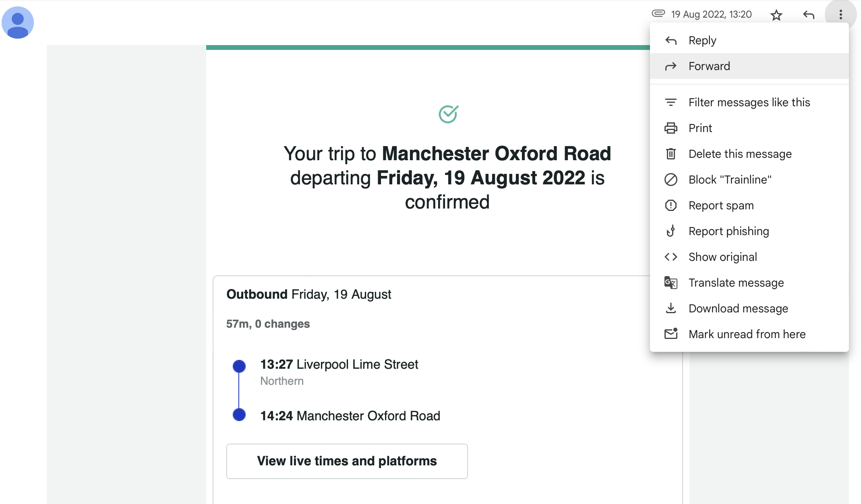This screenshot has width=861, height=504.
Task: Click the green confirmation checkmark icon
Action: (448, 114)
